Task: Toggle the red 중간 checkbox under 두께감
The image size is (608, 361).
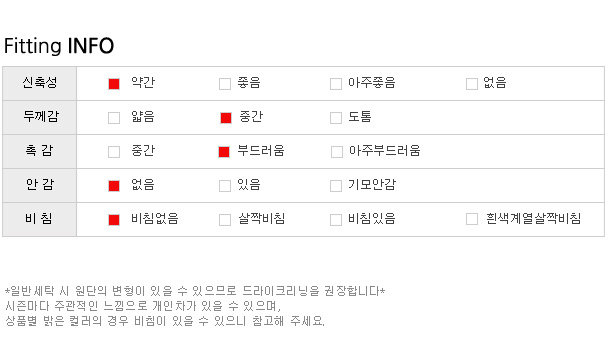Action: tap(226, 118)
